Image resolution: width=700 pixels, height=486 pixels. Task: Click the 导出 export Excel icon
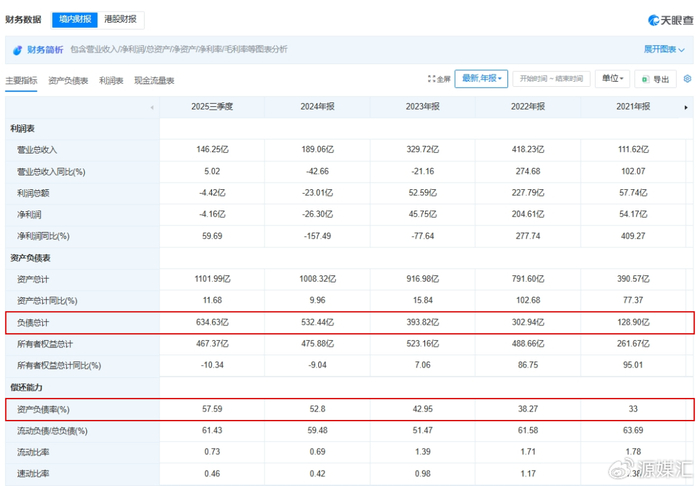643,79
